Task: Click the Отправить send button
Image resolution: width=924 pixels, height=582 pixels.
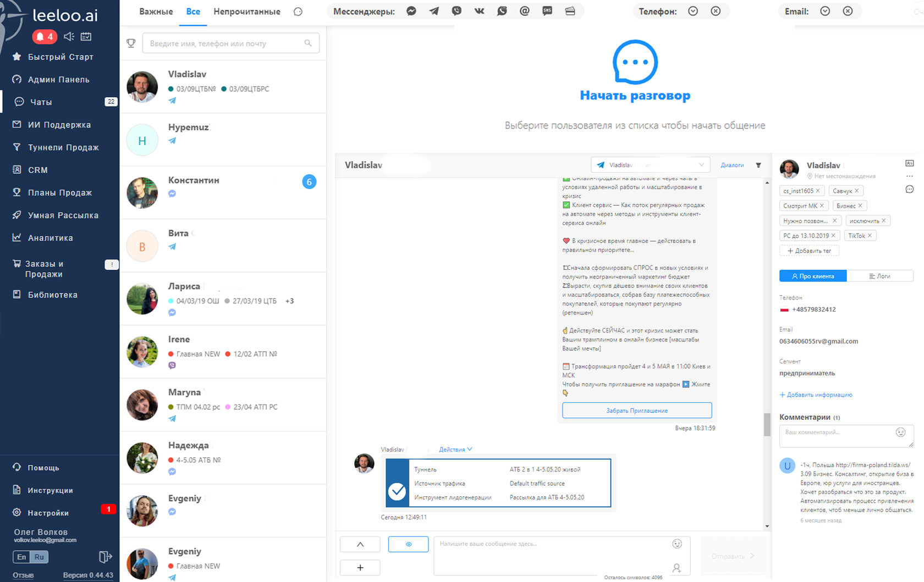Action: (x=733, y=556)
